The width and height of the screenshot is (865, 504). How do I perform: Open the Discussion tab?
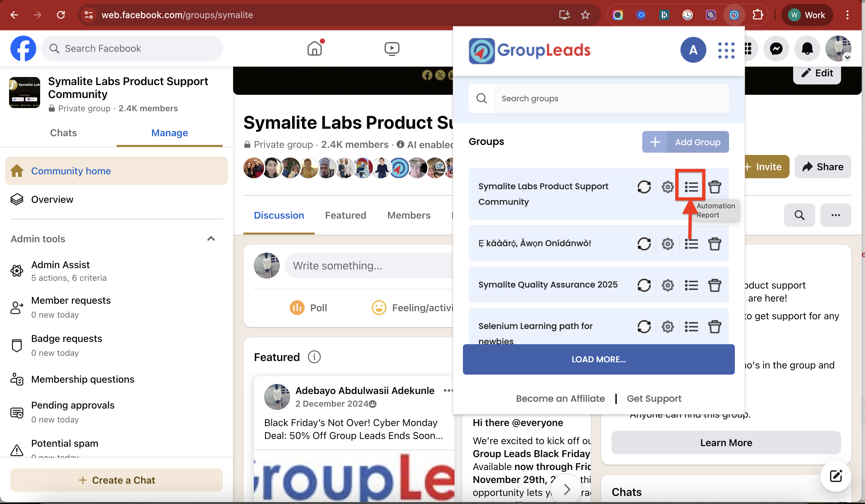pyautogui.click(x=279, y=215)
